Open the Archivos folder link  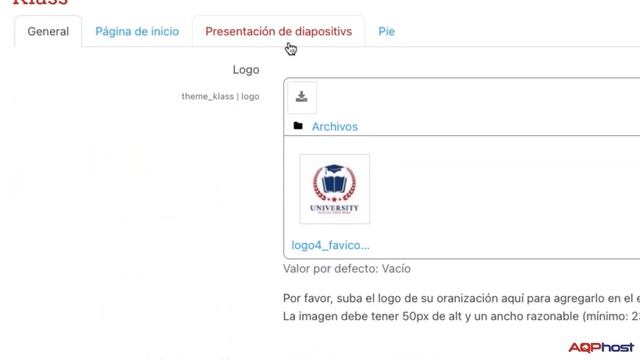tap(335, 127)
